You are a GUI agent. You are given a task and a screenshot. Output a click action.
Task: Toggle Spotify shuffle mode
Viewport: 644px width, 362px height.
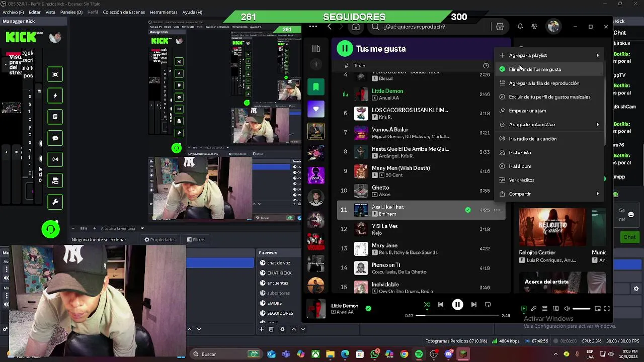tap(427, 305)
